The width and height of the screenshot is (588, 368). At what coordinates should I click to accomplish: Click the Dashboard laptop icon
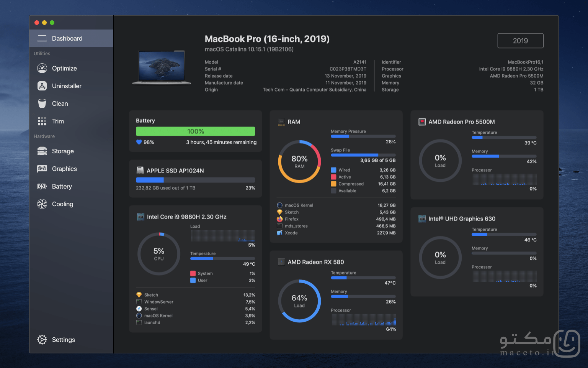click(x=42, y=38)
